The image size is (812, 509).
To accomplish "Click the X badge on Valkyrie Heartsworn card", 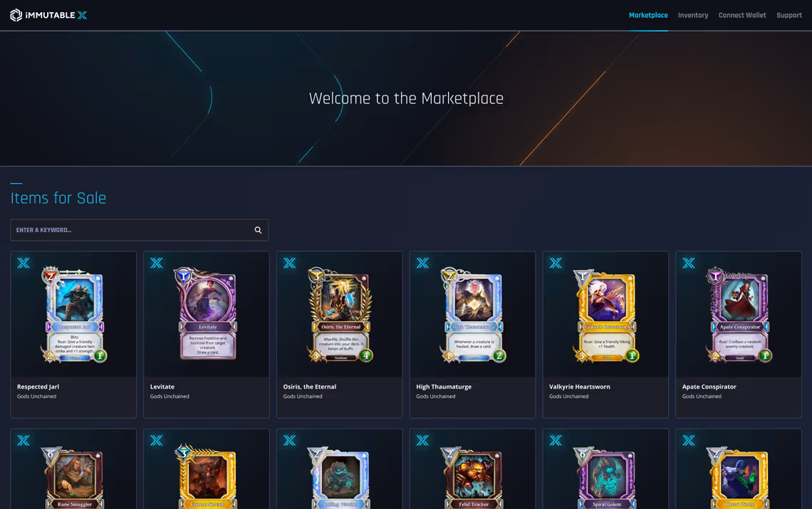I will (556, 263).
